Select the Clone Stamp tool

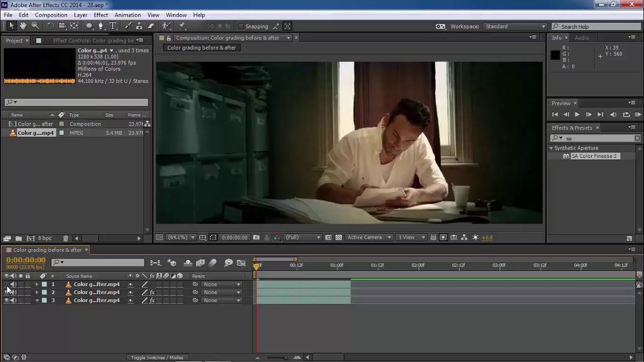coord(139,26)
